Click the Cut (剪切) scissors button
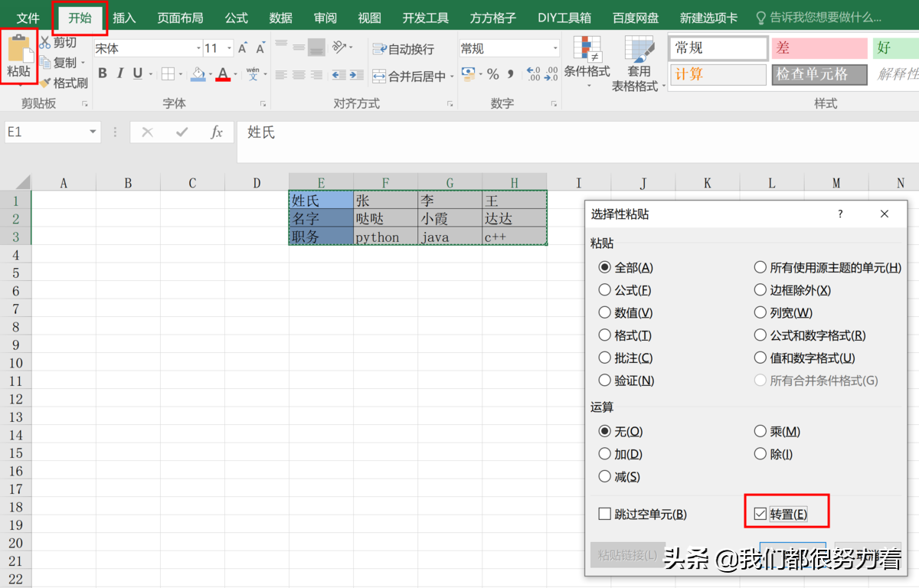Viewport: 919px width, 588px height. [x=58, y=43]
